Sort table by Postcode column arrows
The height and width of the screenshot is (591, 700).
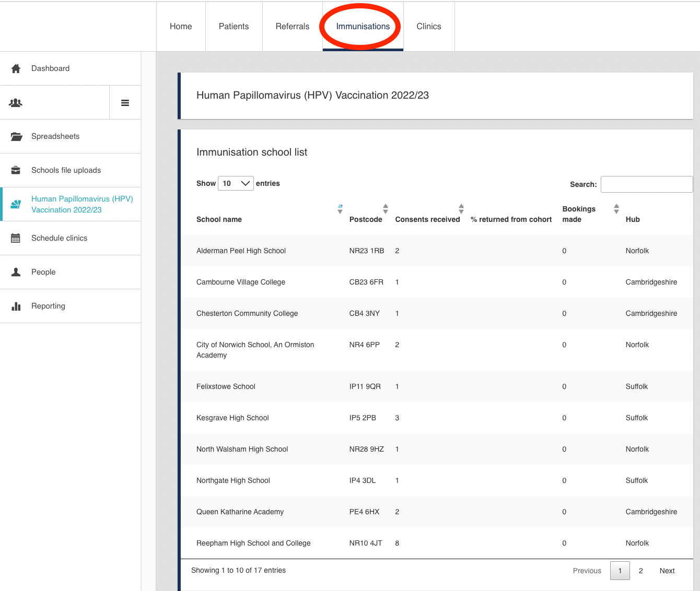click(x=386, y=209)
